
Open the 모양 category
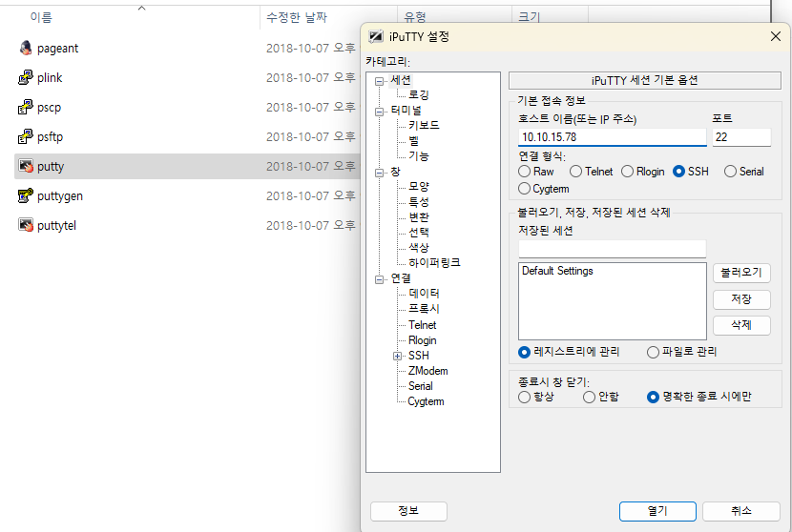click(x=419, y=186)
